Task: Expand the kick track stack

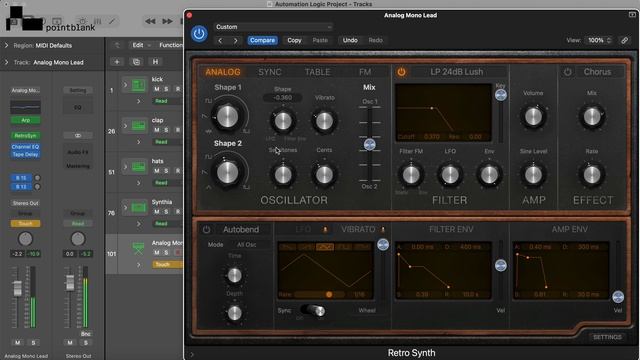Action: click(x=125, y=85)
